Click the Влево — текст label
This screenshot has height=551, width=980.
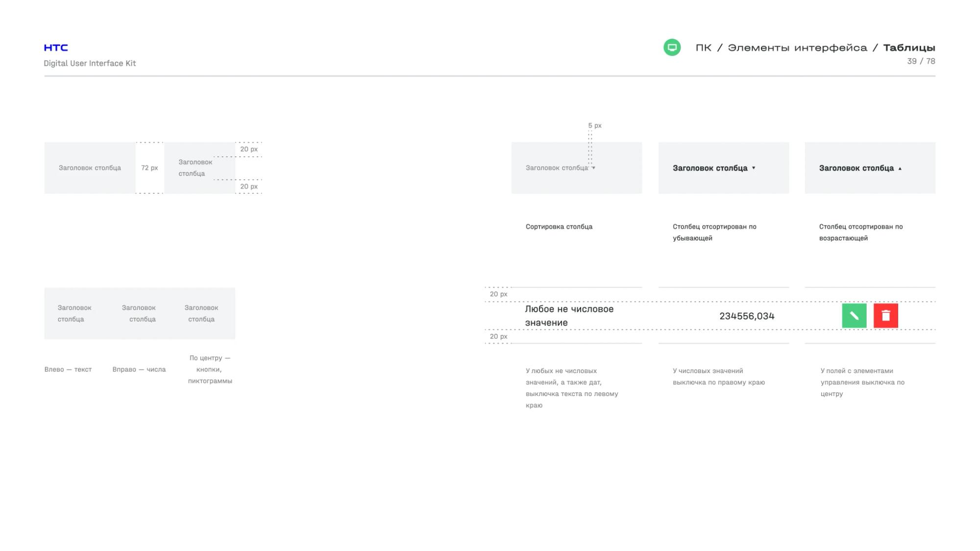click(x=68, y=369)
